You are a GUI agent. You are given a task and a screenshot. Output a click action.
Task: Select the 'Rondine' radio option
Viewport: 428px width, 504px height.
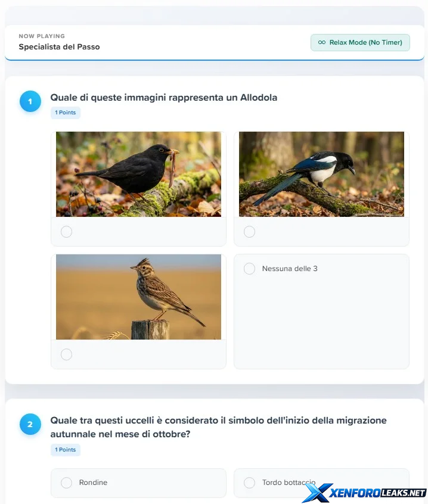(x=66, y=483)
